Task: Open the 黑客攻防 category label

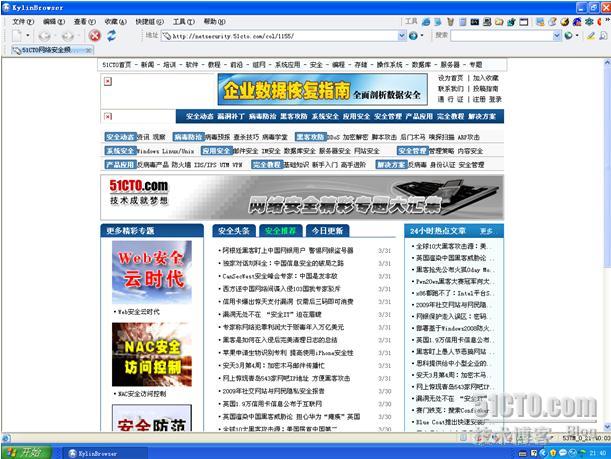Action: pos(310,137)
